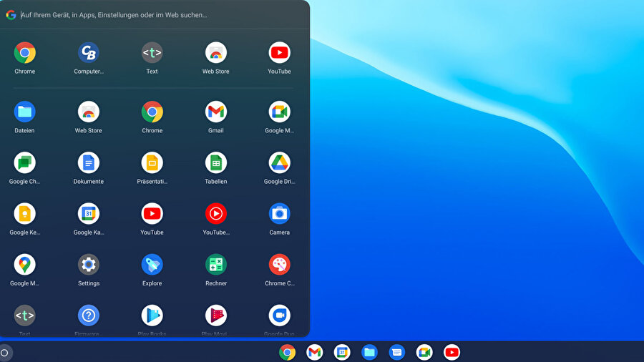Image resolution: width=644 pixels, height=362 pixels.
Task: Open Gmail from the shelf
Action: (x=314, y=352)
